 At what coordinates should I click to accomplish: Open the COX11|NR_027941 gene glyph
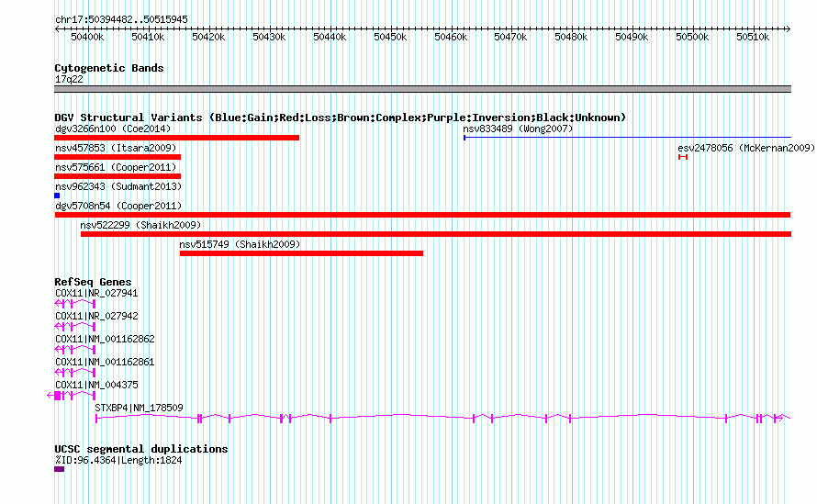tap(75, 302)
